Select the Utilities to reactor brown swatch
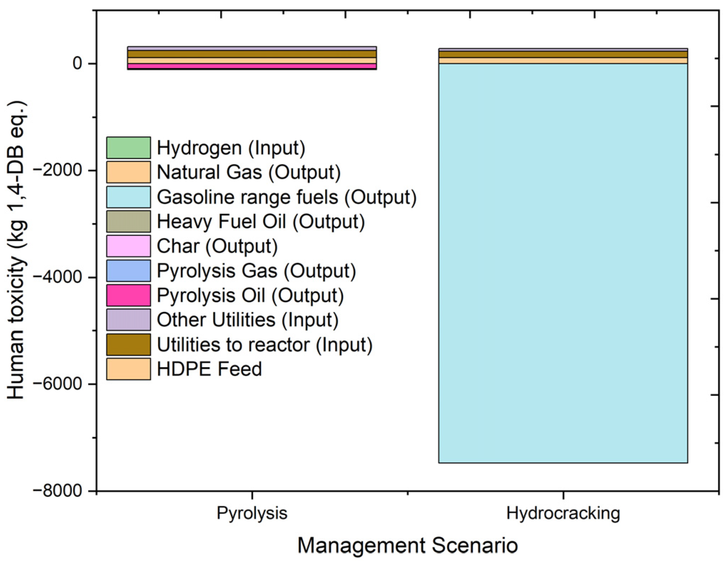This screenshot has width=728, height=564. (x=128, y=344)
